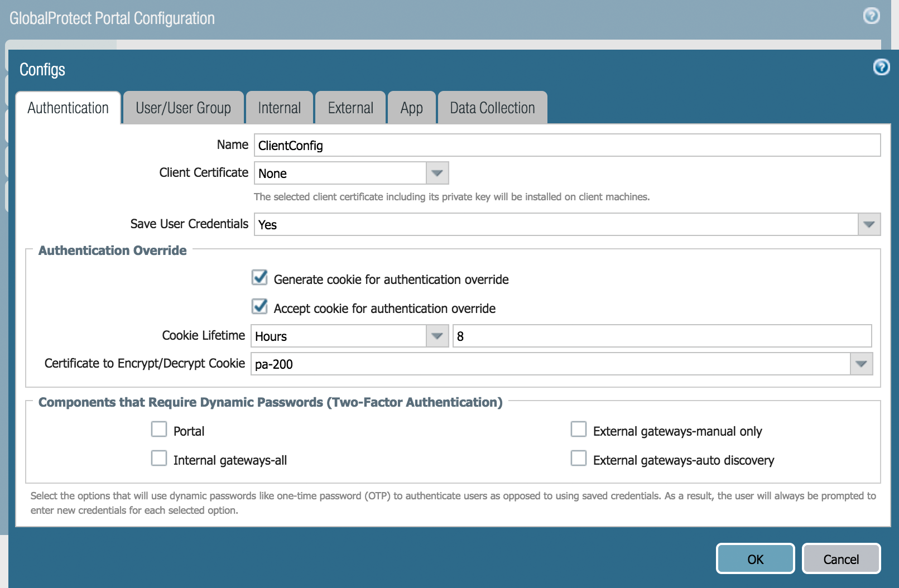
Task: Enable External gateways-auto discovery
Action: coord(579,458)
